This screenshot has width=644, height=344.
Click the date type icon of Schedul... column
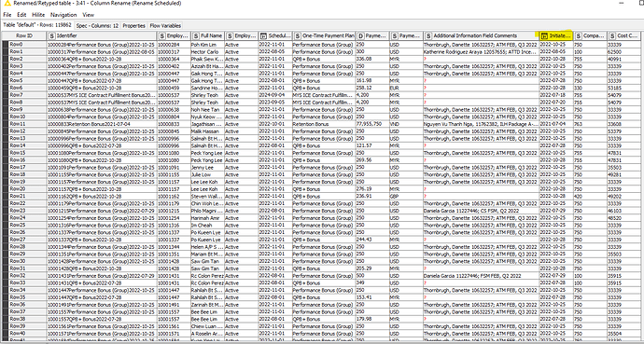[x=264, y=36]
